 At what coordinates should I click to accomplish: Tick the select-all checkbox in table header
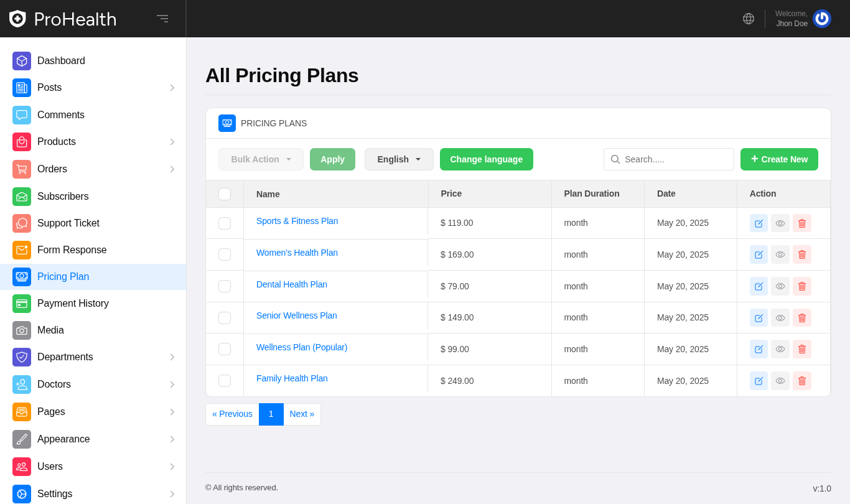tap(225, 194)
